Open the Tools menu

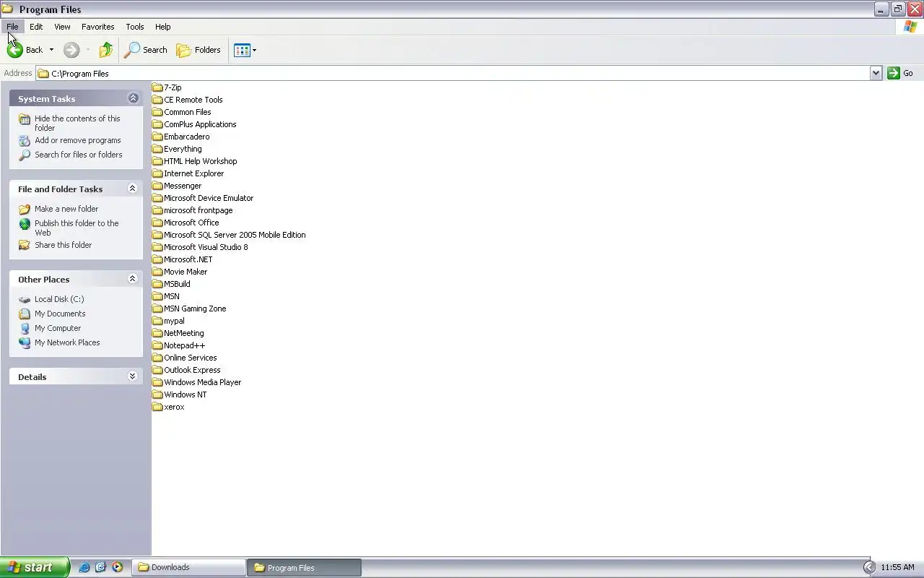click(x=135, y=27)
